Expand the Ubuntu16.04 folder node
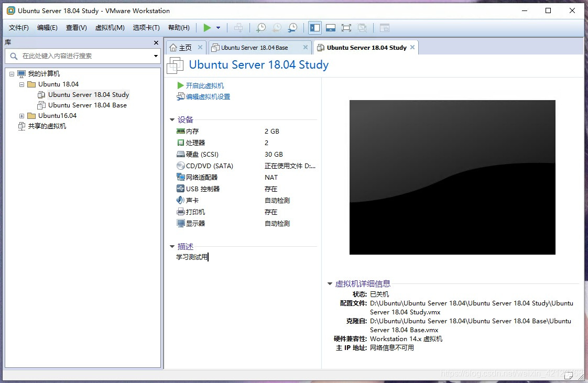588x383 pixels. point(22,116)
